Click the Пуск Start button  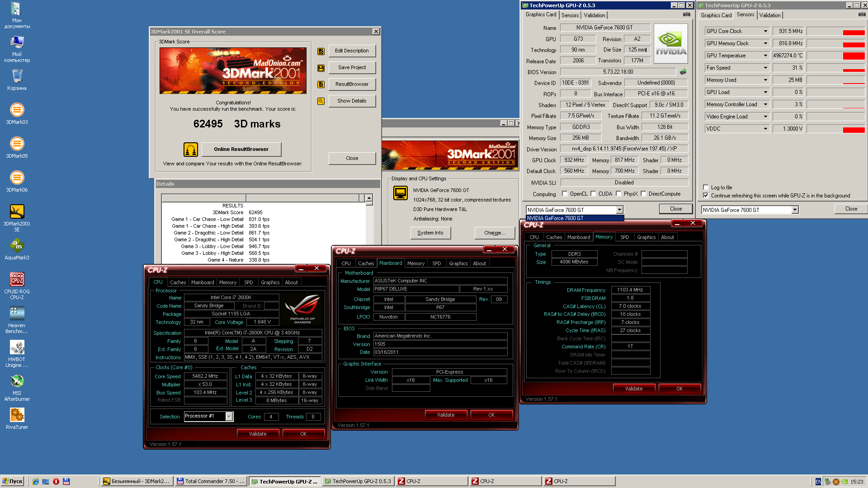point(12,481)
